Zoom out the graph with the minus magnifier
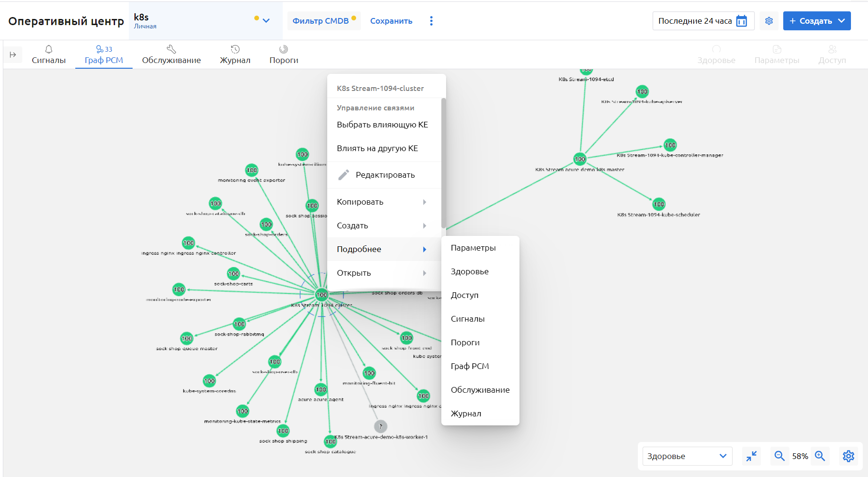 (x=779, y=456)
